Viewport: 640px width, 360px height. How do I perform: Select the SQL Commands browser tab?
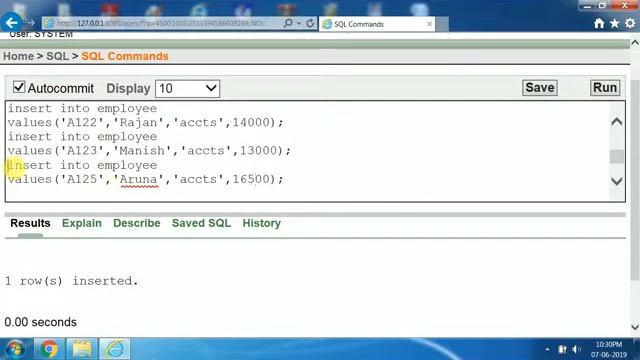(x=377, y=24)
